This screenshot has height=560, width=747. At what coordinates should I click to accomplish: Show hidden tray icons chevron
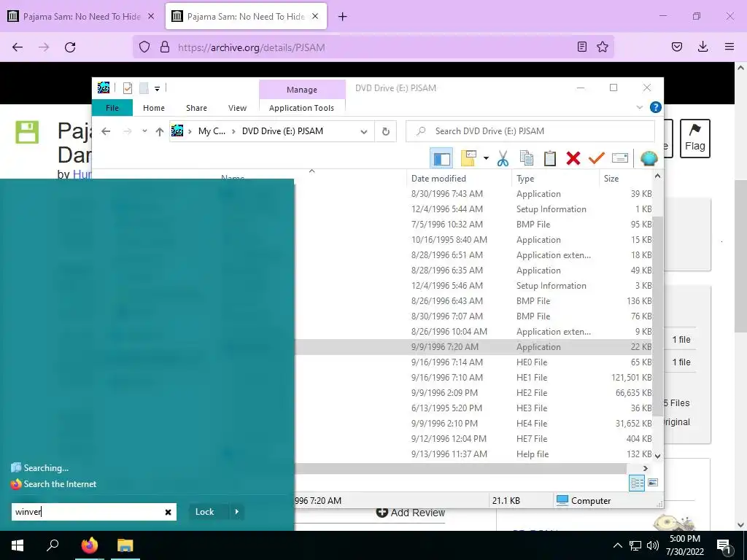pos(617,545)
